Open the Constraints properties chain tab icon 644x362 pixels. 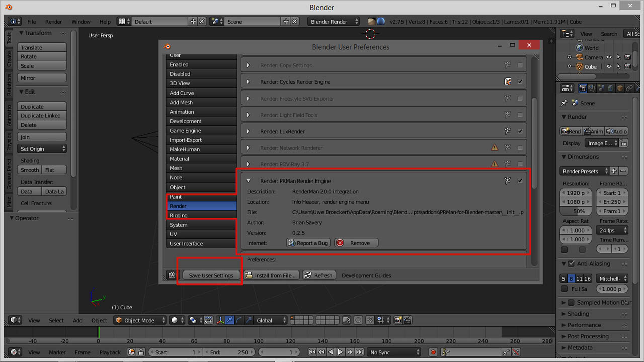point(629,88)
